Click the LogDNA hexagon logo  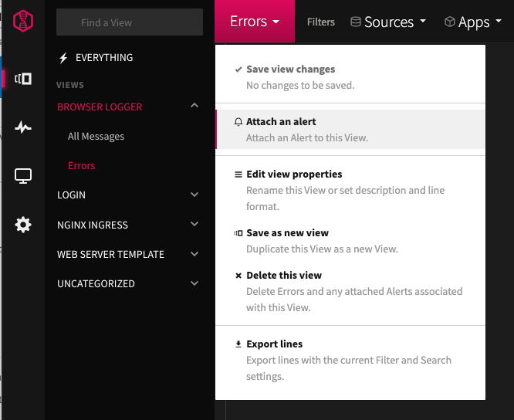pos(23,21)
